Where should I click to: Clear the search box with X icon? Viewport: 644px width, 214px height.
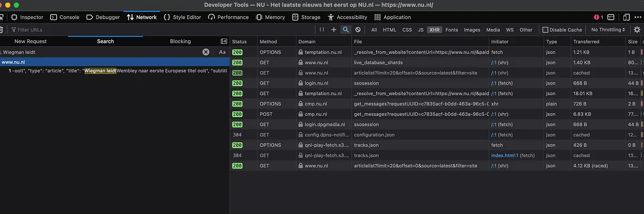pos(206,52)
